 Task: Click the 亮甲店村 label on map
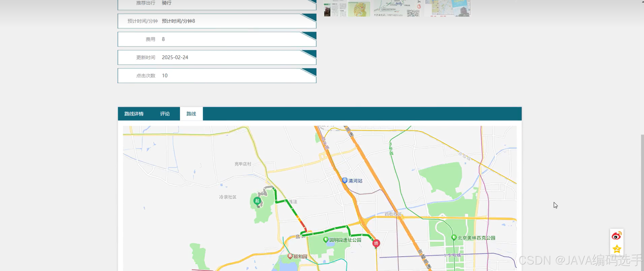[x=242, y=164]
